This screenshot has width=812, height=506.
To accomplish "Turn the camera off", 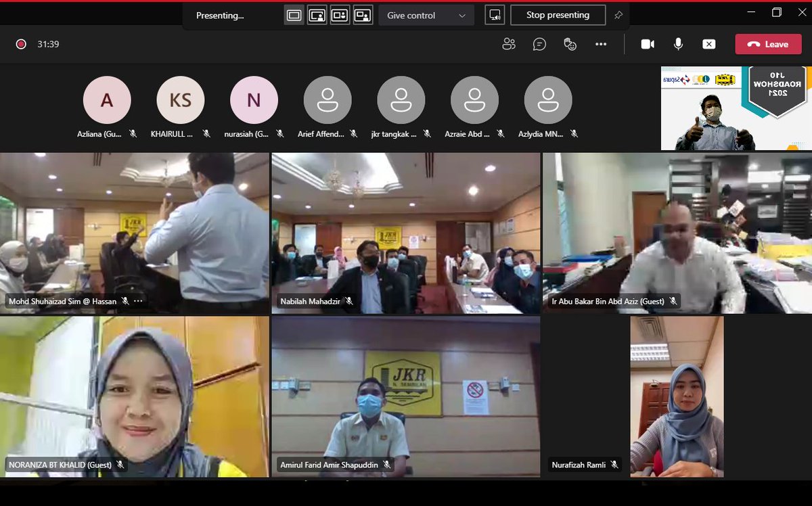I will point(648,44).
